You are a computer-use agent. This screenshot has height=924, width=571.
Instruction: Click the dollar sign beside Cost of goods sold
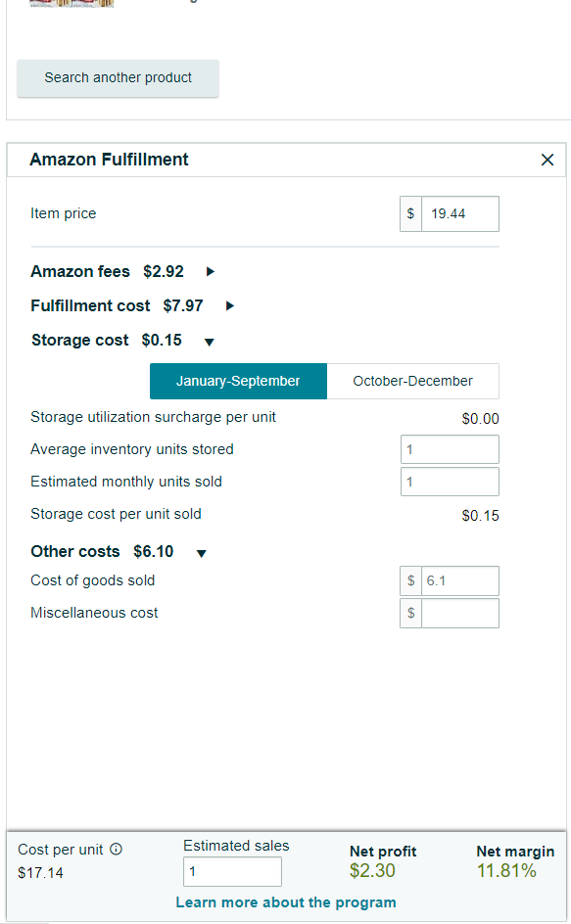tap(410, 581)
